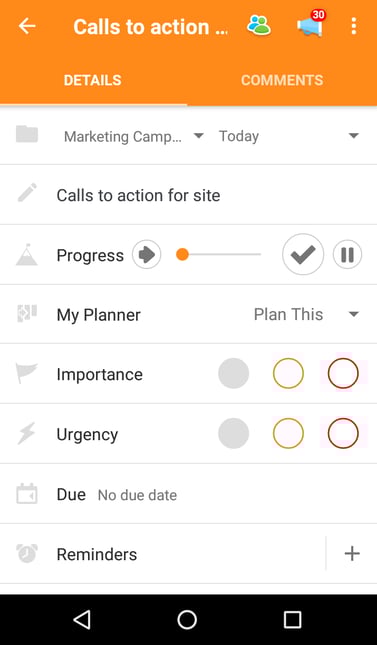Screen dimensions: 377x645
Task: Add a reminder with plus icon
Action: coord(352,554)
